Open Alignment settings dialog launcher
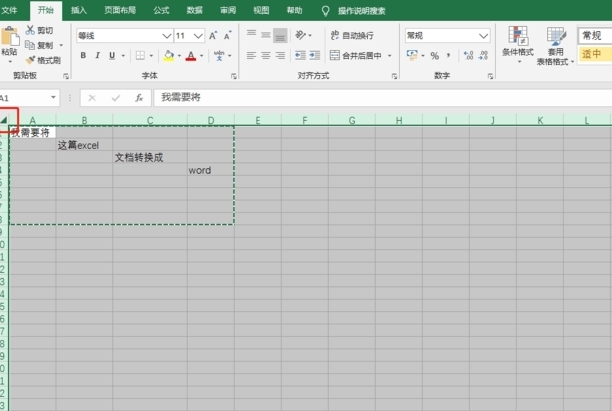The height and width of the screenshot is (411, 612). click(394, 76)
